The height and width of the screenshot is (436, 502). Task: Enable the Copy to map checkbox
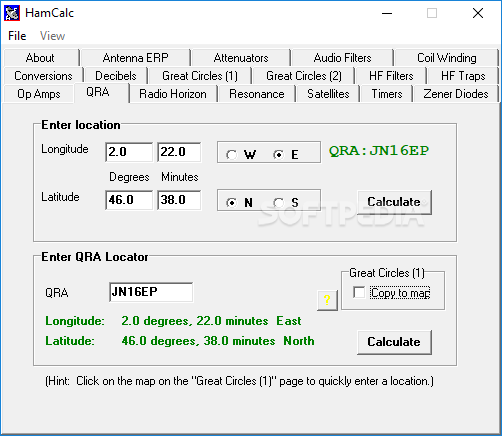(x=392, y=293)
